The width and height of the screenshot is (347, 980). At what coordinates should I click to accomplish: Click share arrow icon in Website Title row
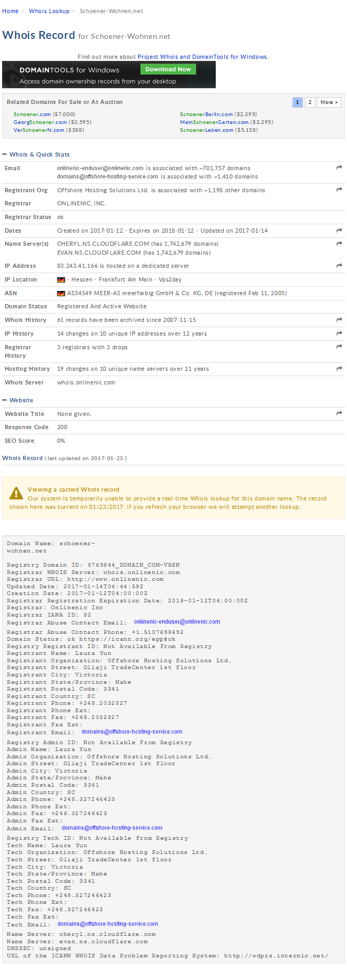coord(339,413)
